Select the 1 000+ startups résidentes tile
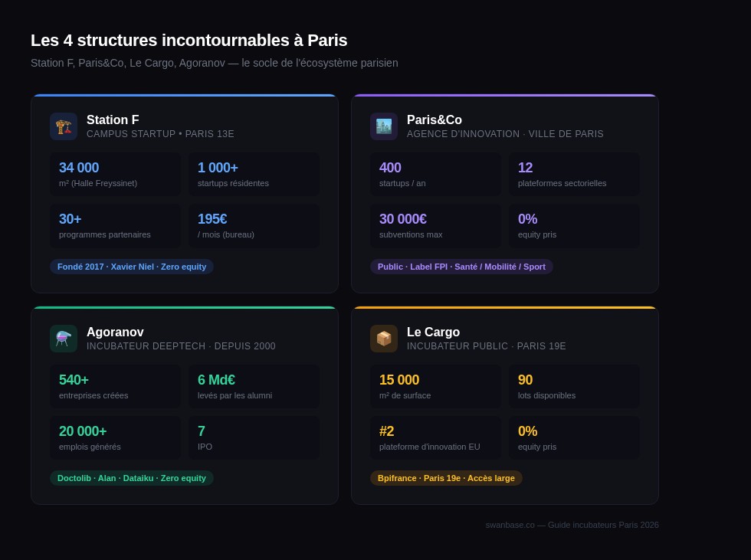 coord(254,174)
